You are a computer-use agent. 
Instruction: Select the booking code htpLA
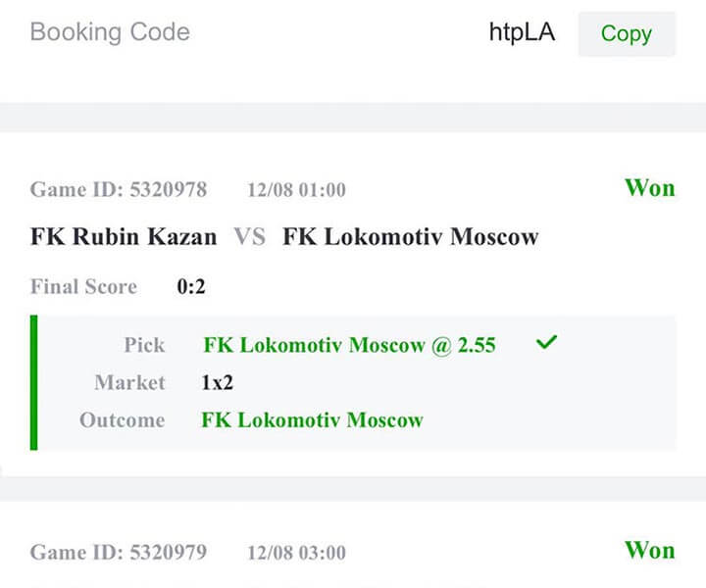click(x=522, y=32)
